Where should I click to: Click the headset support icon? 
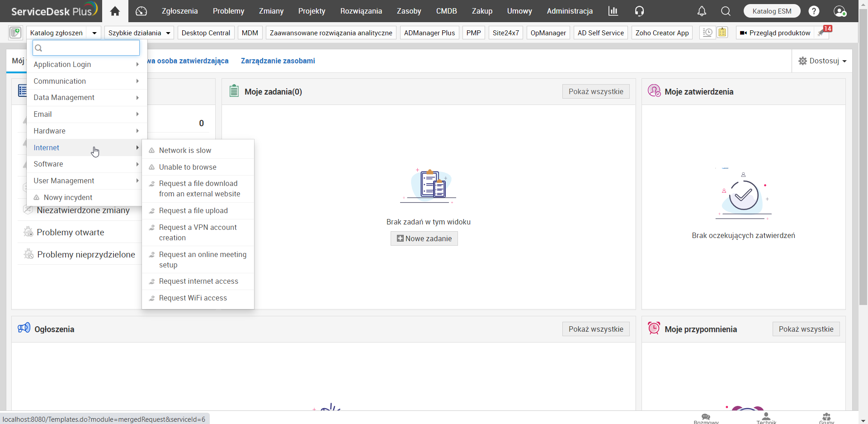click(x=639, y=11)
